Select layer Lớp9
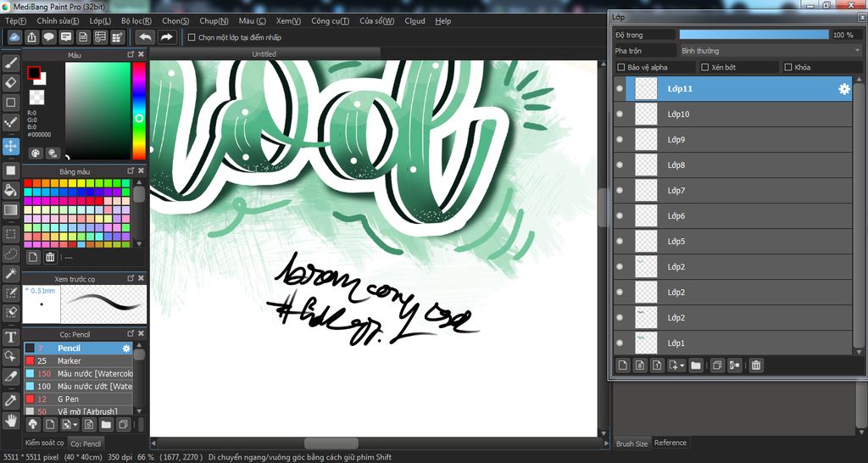The height and width of the screenshot is (463, 868). click(732, 140)
